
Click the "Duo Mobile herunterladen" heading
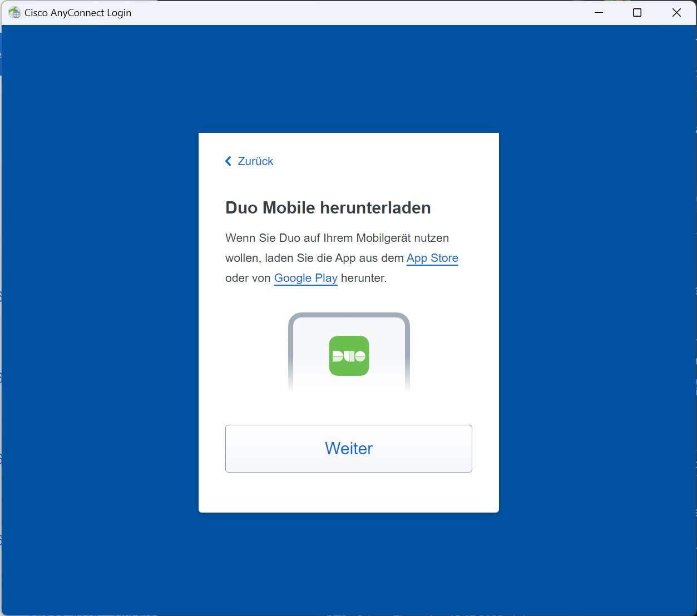click(328, 207)
